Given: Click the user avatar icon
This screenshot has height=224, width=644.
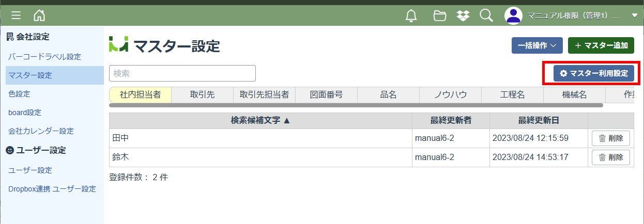Looking at the screenshot, I should [x=513, y=15].
